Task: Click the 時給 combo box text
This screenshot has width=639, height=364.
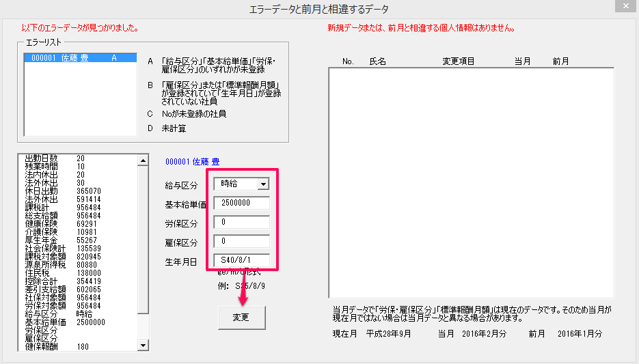Action: coord(234,184)
